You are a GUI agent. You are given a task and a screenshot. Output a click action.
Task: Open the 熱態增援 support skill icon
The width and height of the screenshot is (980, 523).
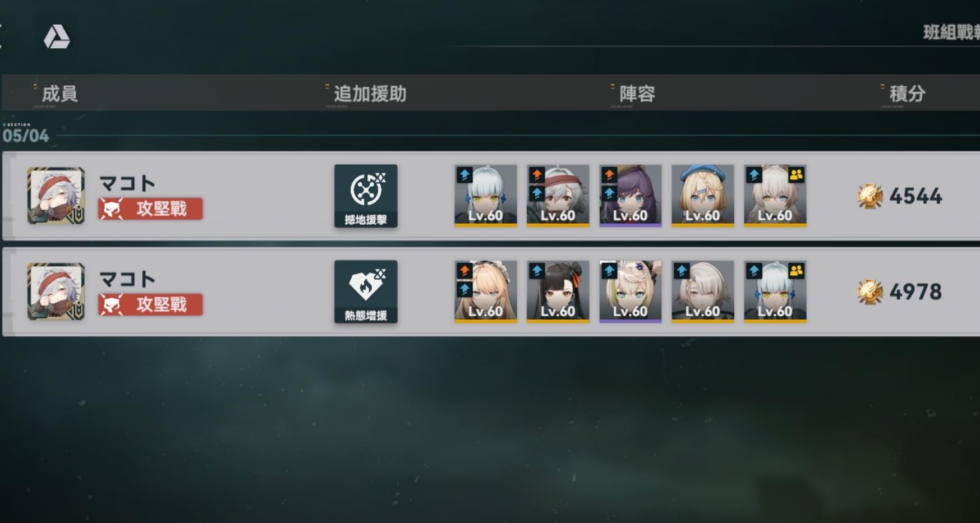coord(366,291)
